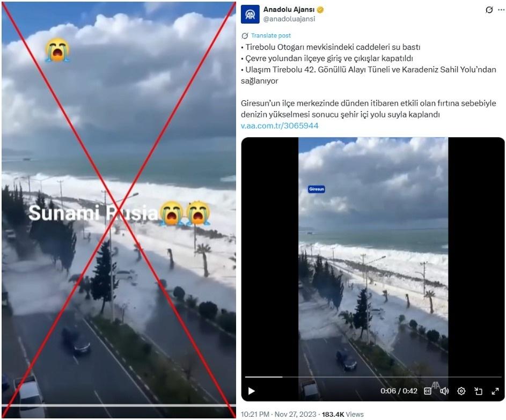Click the verified badge beside Anadolu Ajansı
506x420 pixels.
click(x=320, y=10)
